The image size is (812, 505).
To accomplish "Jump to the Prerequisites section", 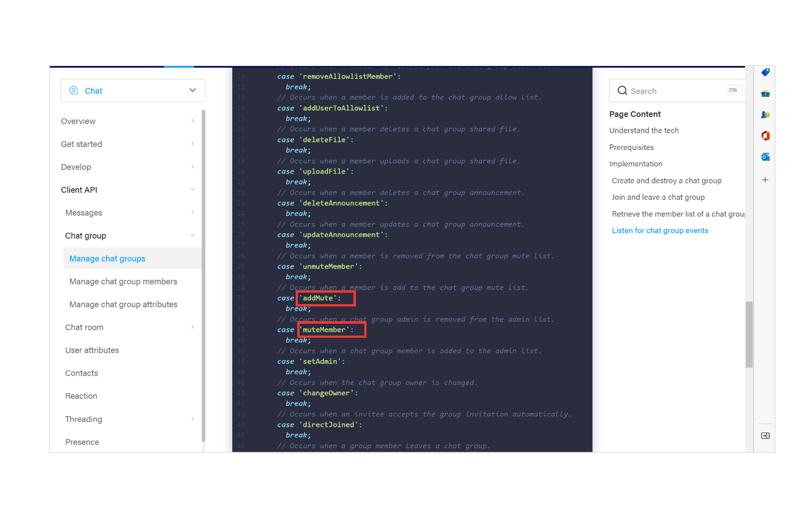I will coord(631,147).
